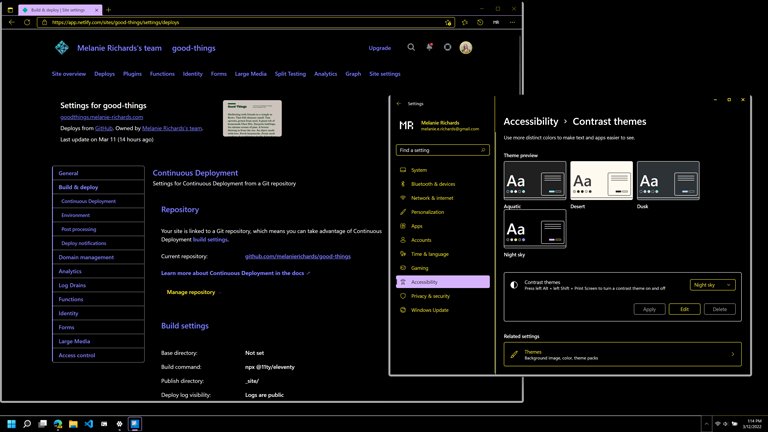The width and height of the screenshot is (768, 432).
Task: Open Apps settings category
Action: point(442,226)
